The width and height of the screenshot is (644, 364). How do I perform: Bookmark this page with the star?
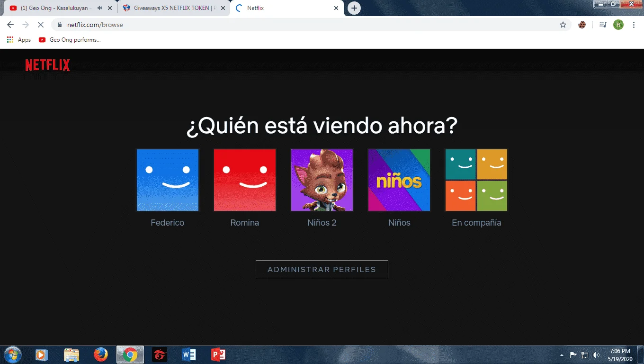pyautogui.click(x=563, y=25)
